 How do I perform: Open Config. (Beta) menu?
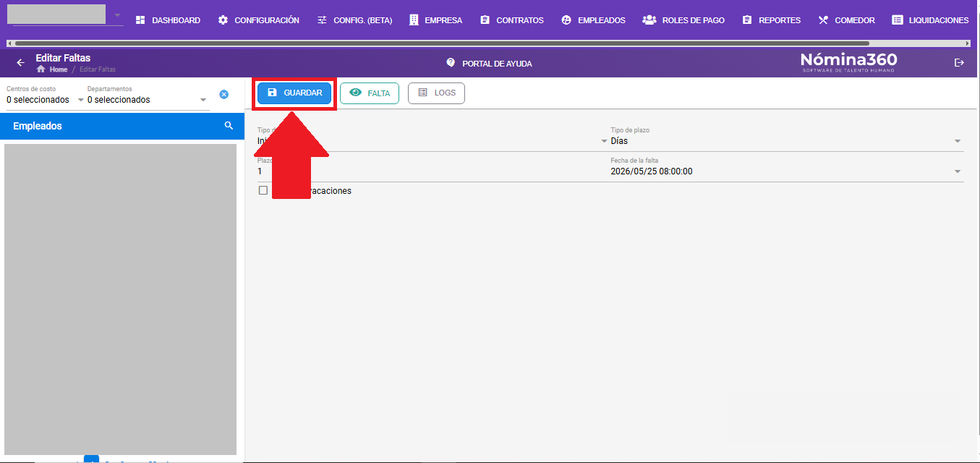354,20
